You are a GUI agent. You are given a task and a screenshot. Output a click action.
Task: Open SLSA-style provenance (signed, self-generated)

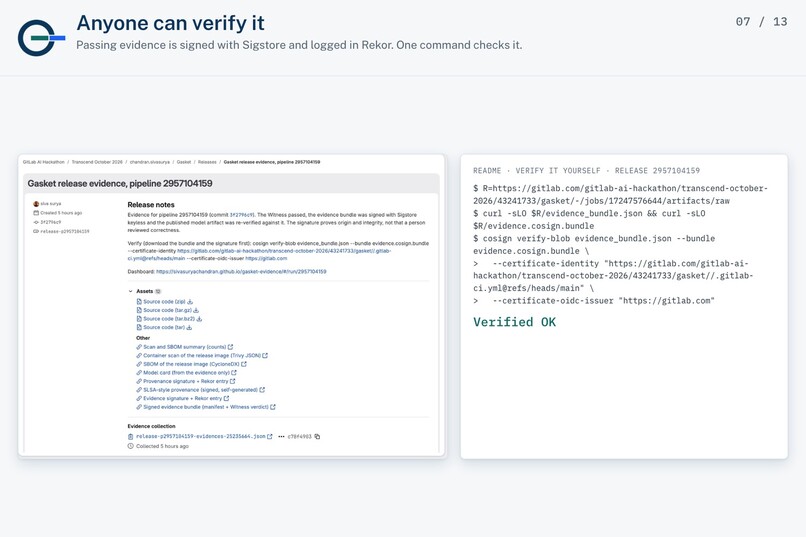pyautogui.click(x=200, y=390)
